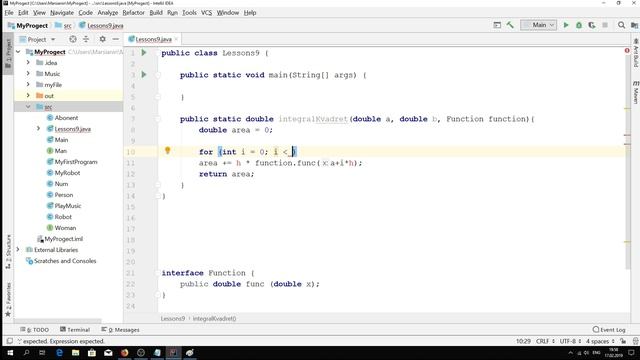
Task: Toggle tool window quick access icon bottom-left
Action: [x=9, y=341]
